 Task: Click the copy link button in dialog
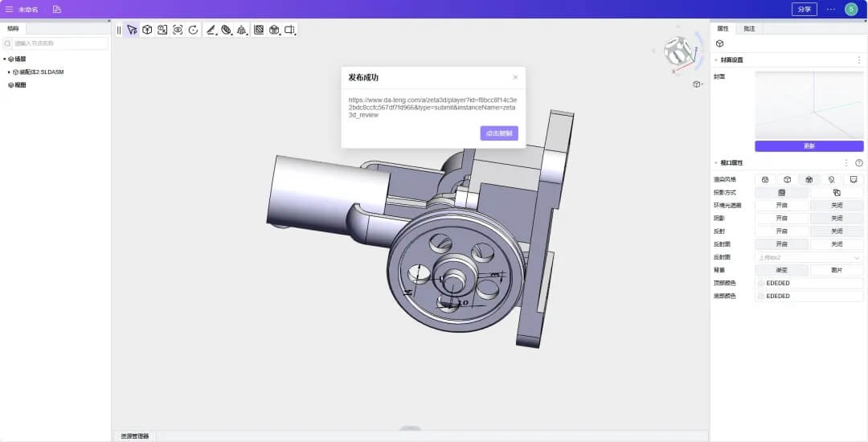[x=499, y=133]
